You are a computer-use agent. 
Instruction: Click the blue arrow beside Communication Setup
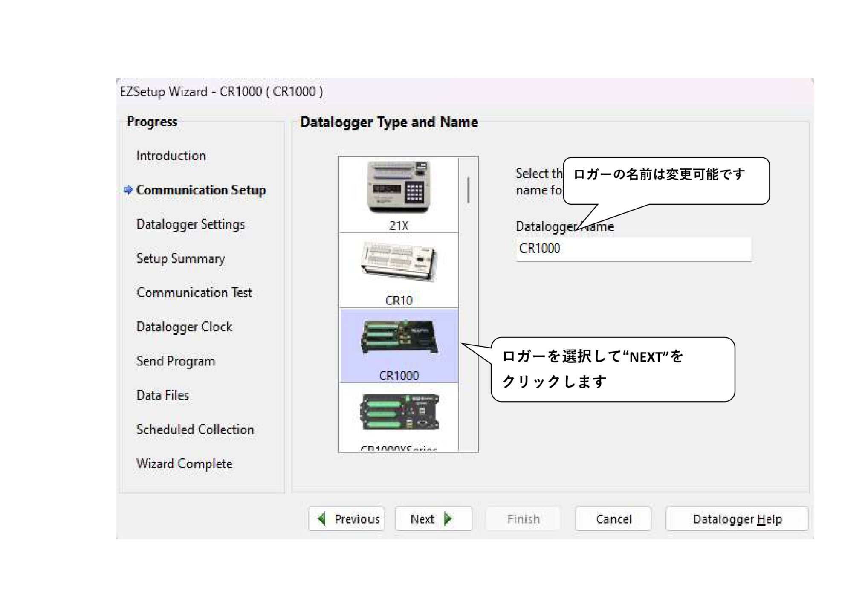coord(128,190)
